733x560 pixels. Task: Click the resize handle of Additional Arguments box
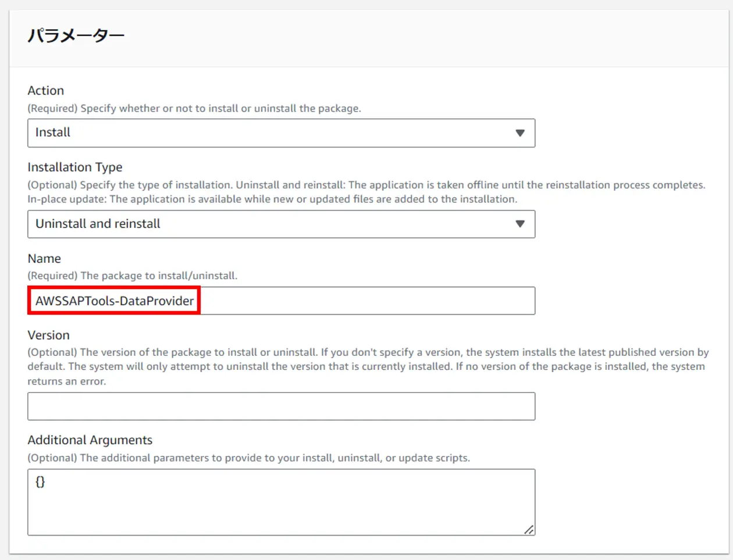click(x=528, y=529)
